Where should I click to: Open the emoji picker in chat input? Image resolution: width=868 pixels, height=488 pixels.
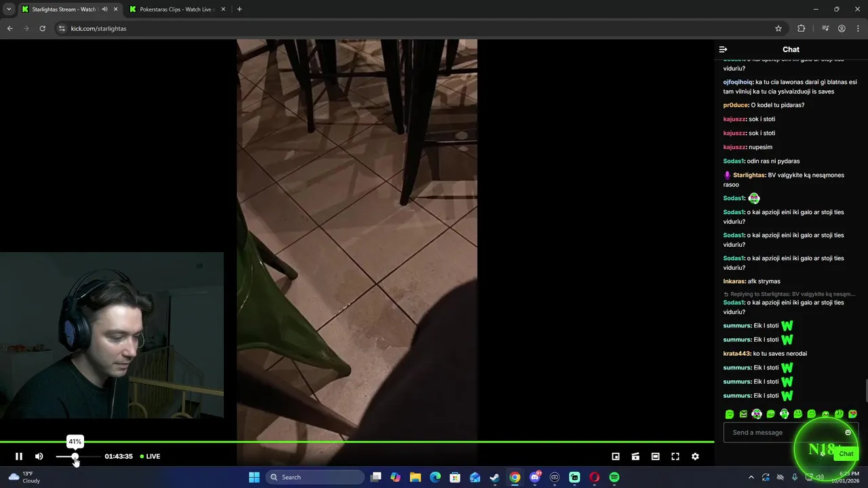coord(848,432)
